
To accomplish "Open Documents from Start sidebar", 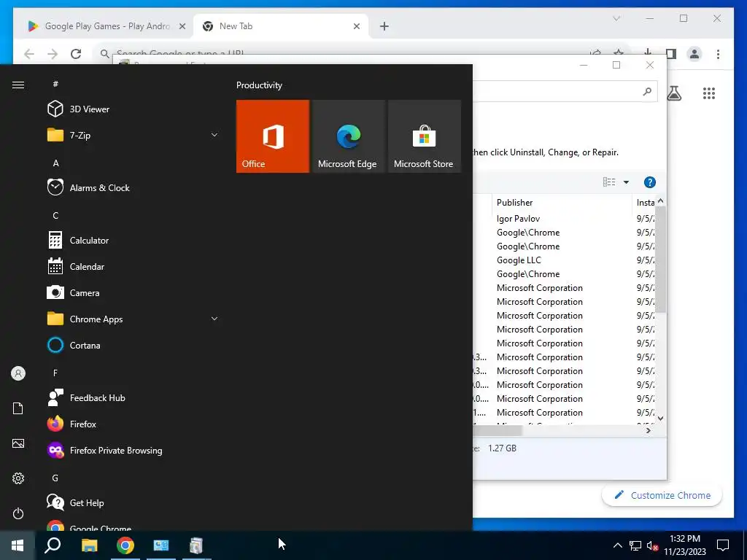I will 18,408.
